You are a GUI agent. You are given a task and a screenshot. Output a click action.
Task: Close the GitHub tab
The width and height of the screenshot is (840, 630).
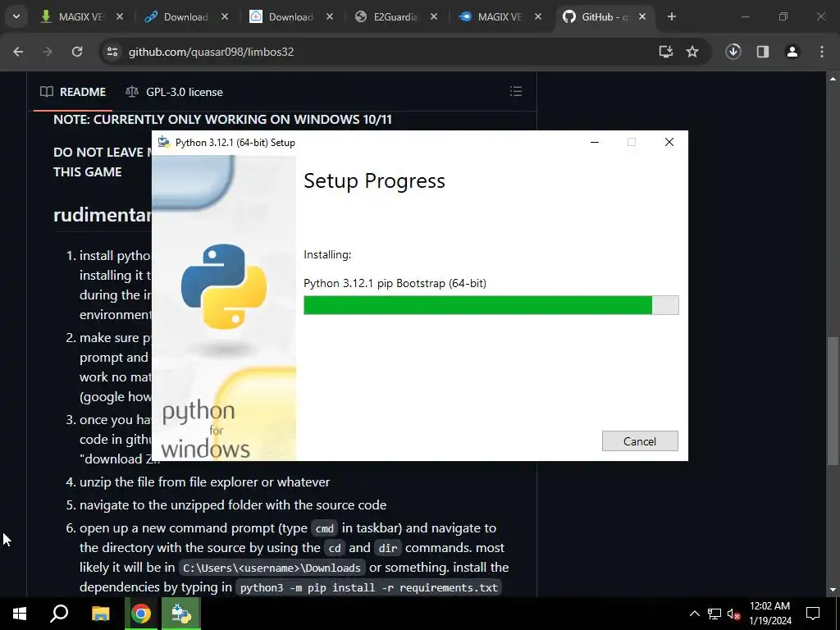pyautogui.click(x=642, y=16)
